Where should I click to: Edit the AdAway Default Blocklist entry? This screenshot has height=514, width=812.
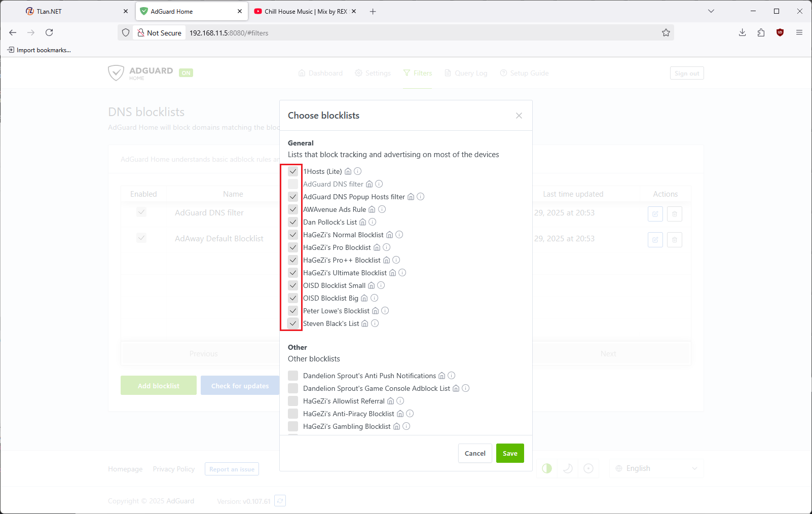[655, 240]
